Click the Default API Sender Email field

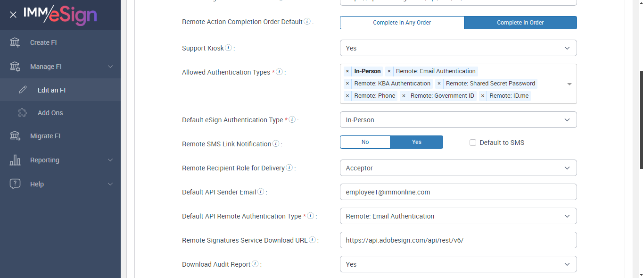coord(458,192)
